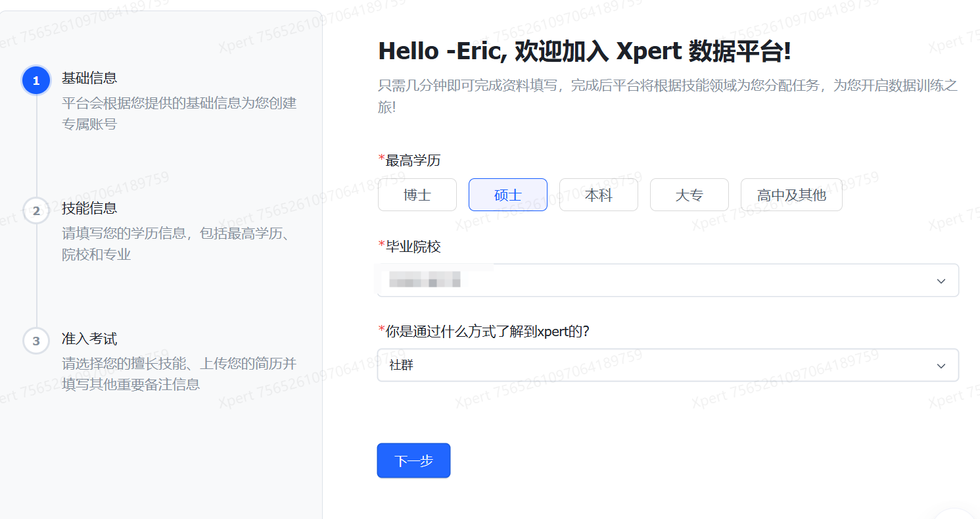Viewport: 980px width, 519px height.
Task: Select the 基础信息 step title
Action: click(x=89, y=78)
